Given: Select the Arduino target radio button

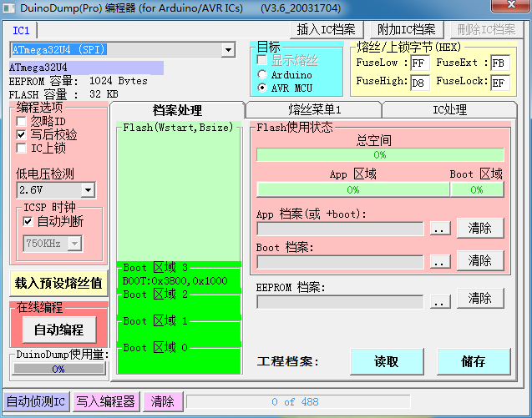Looking at the screenshot, I should tap(262, 74).
